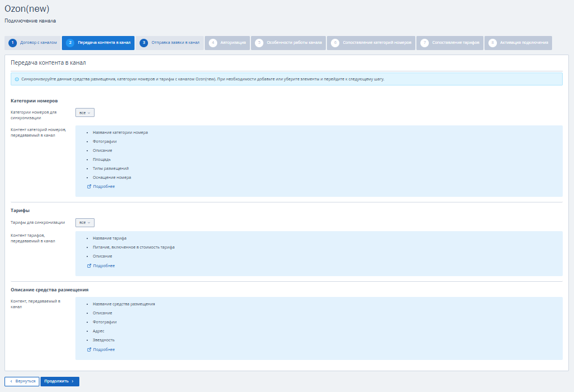The height and width of the screenshot is (392, 574).
Task: Click the Площадь list item
Action: [x=101, y=160]
